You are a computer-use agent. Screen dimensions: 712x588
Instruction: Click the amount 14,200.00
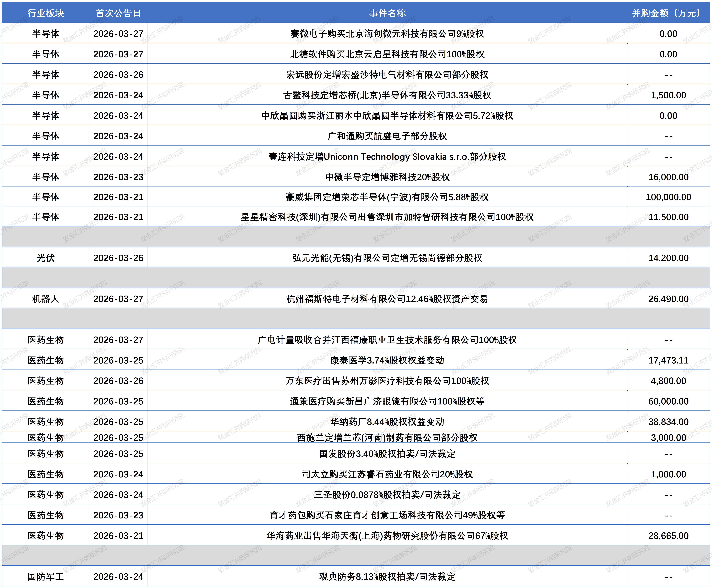click(668, 258)
